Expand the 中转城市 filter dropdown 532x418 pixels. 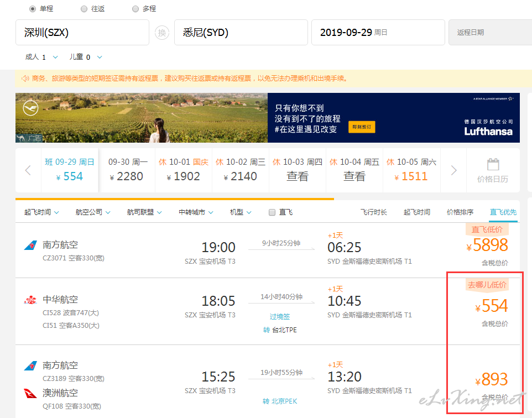click(196, 212)
